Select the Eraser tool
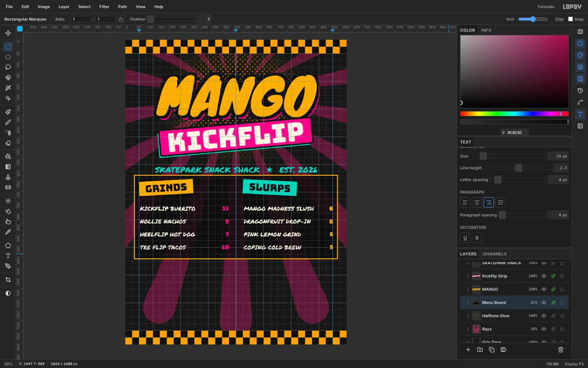Image resolution: width=588 pixels, height=368 pixels. (x=8, y=143)
